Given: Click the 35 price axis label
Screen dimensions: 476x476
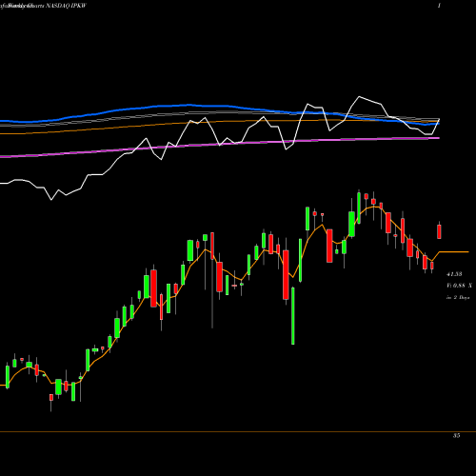Looking at the screenshot, I should coord(456,436).
